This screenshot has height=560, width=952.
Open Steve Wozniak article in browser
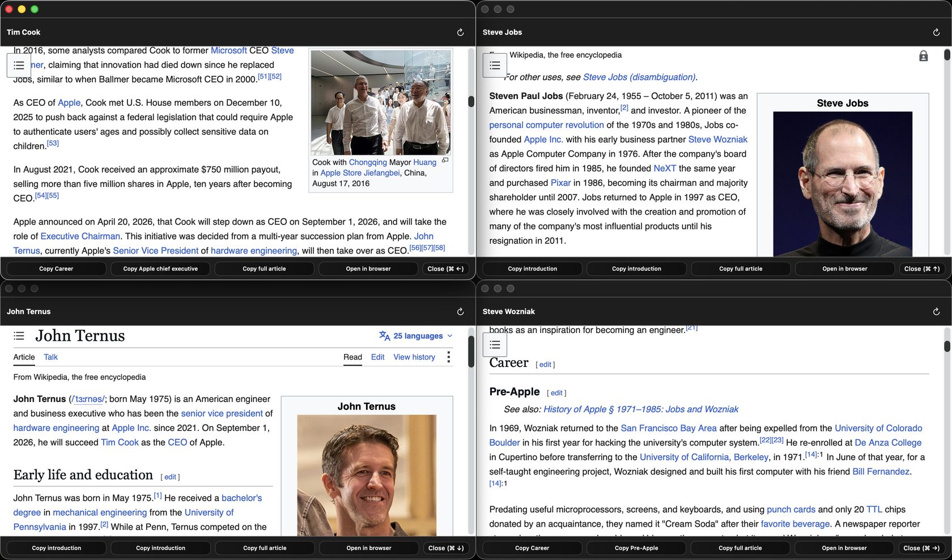[x=844, y=548]
